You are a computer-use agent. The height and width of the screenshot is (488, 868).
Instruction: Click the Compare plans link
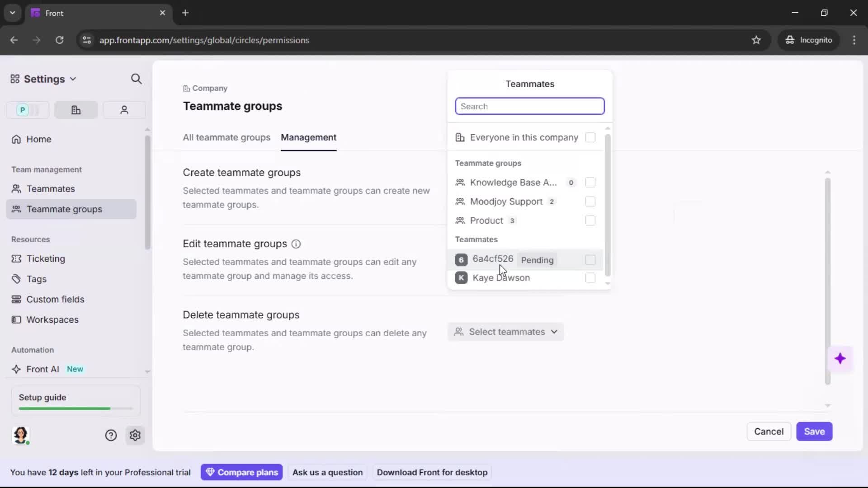point(242,472)
